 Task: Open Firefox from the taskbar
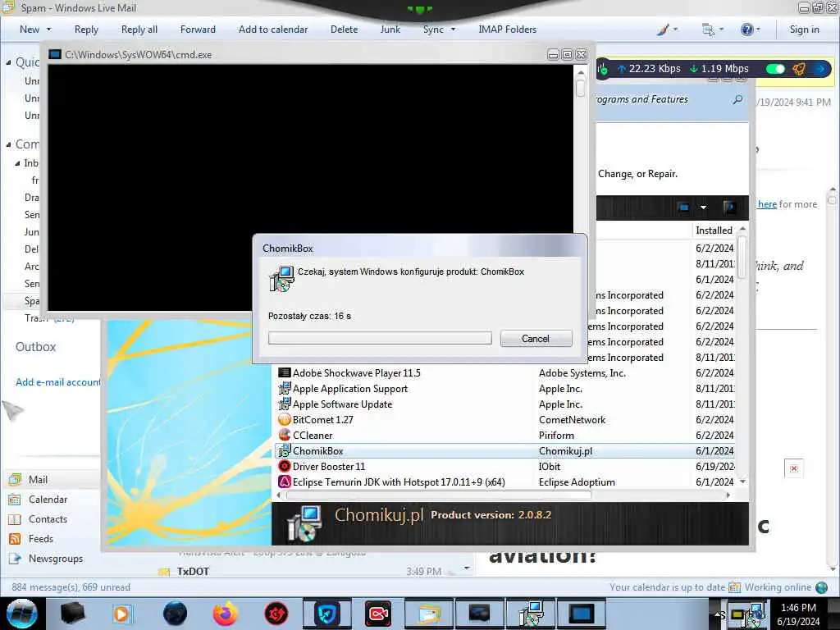point(226,614)
